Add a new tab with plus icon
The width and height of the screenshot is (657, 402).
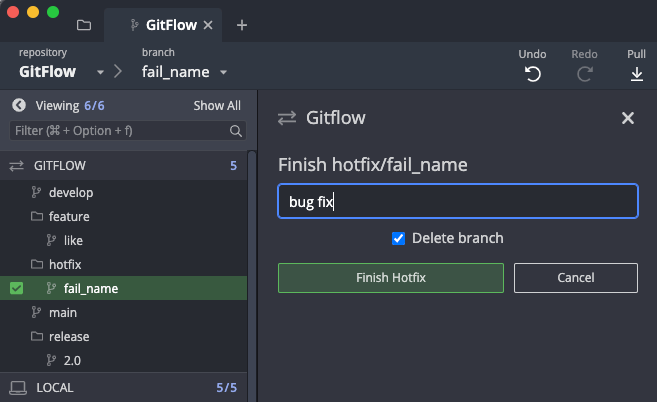(x=241, y=25)
